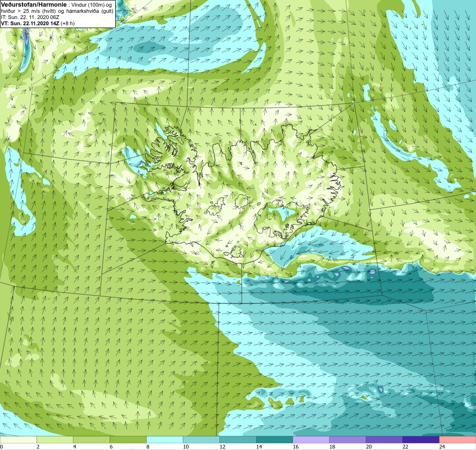The image size is (476, 450).
Task: Click the legend label '16'
Action: pyautogui.click(x=296, y=447)
